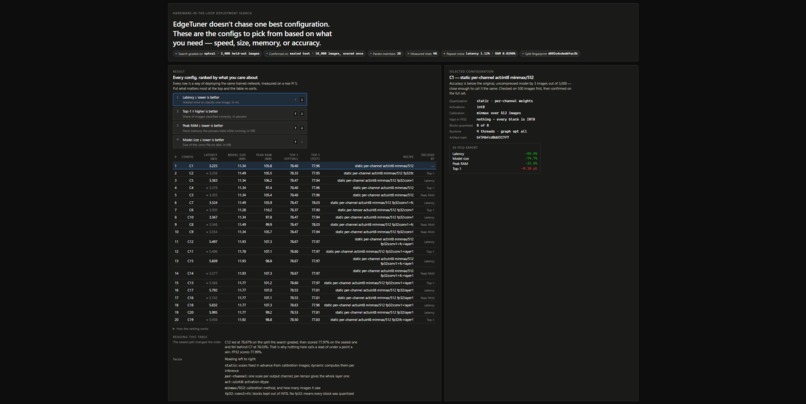Select config C12 row in table

click(x=304, y=242)
